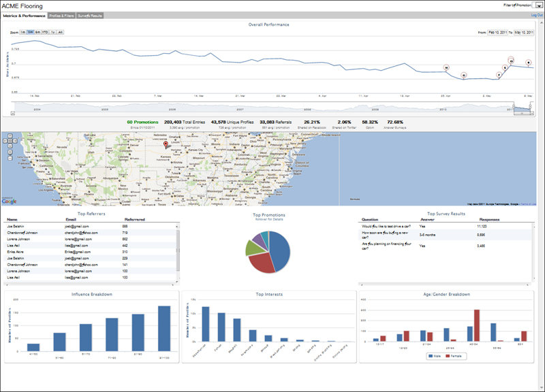The image size is (545, 392).
Task: Click the tallest red Female bar in Age/Gender chart
Action: tap(477, 326)
